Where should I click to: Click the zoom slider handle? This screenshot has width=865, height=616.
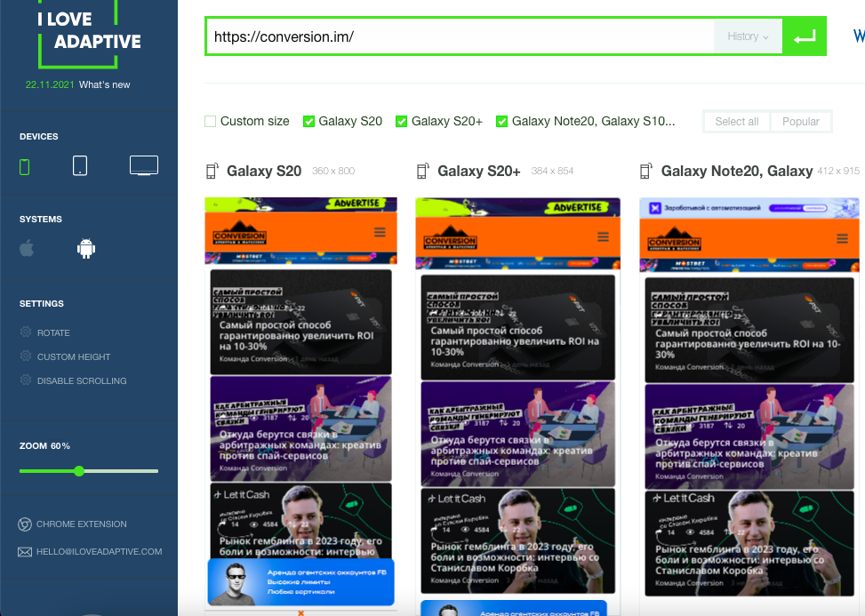pos(79,471)
